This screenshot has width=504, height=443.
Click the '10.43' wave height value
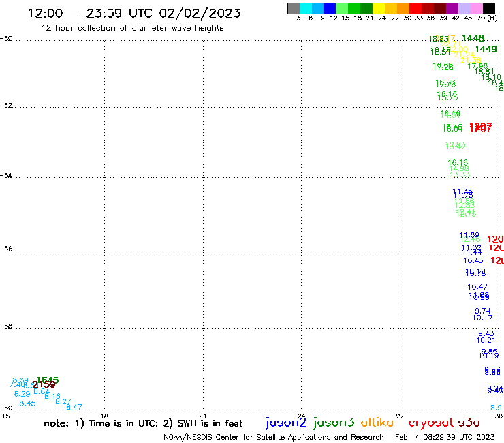coord(473,260)
